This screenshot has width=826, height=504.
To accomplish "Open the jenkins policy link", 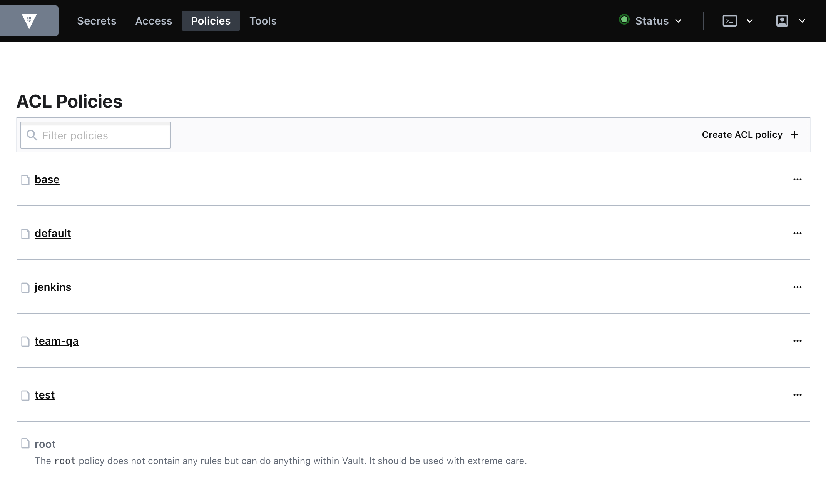I will (x=53, y=287).
